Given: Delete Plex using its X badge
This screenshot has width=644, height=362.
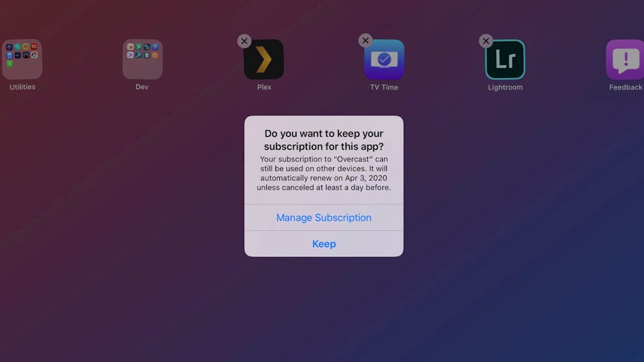Looking at the screenshot, I should [x=244, y=41].
